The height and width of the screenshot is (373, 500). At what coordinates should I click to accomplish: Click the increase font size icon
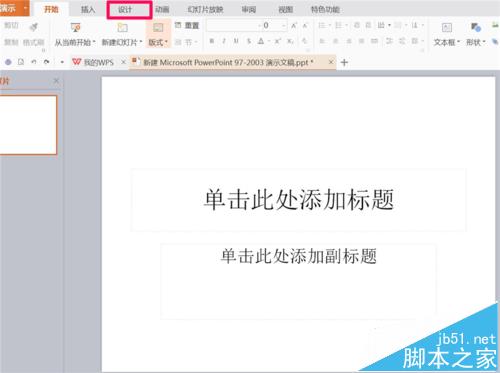coord(294,25)
